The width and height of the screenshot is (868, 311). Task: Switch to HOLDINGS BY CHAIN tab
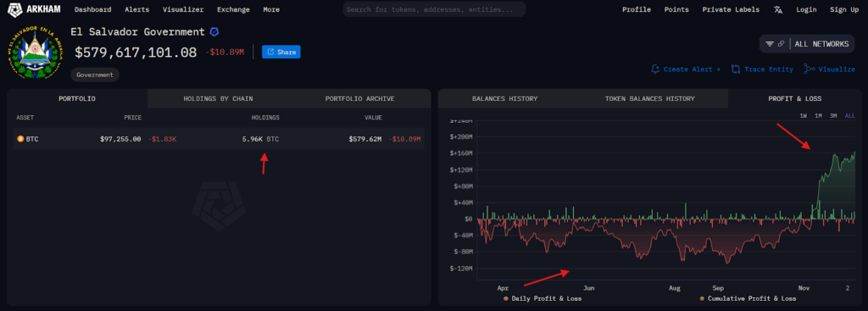(x=218, y=98)
